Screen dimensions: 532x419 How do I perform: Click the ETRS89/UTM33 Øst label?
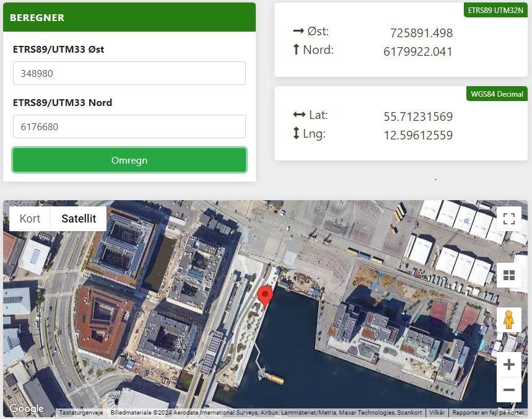pyautogui.click(x=58, y=49)
